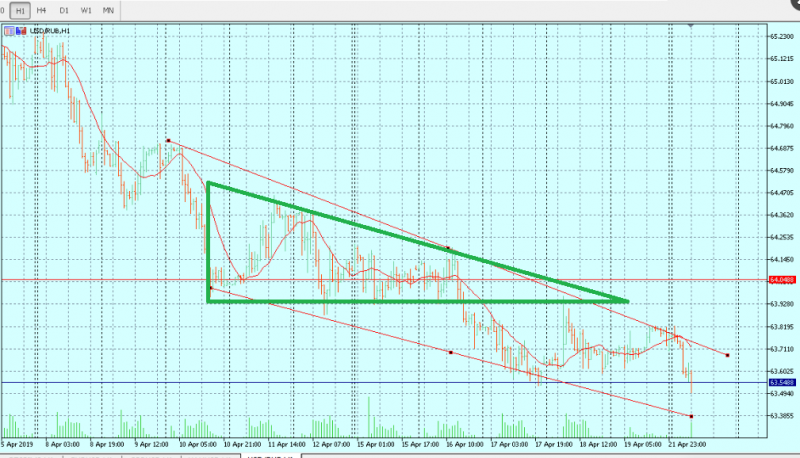This screenshot has width=800, height=458.
Task: Select the H1 timeframe button
Action: pos(20,11)
